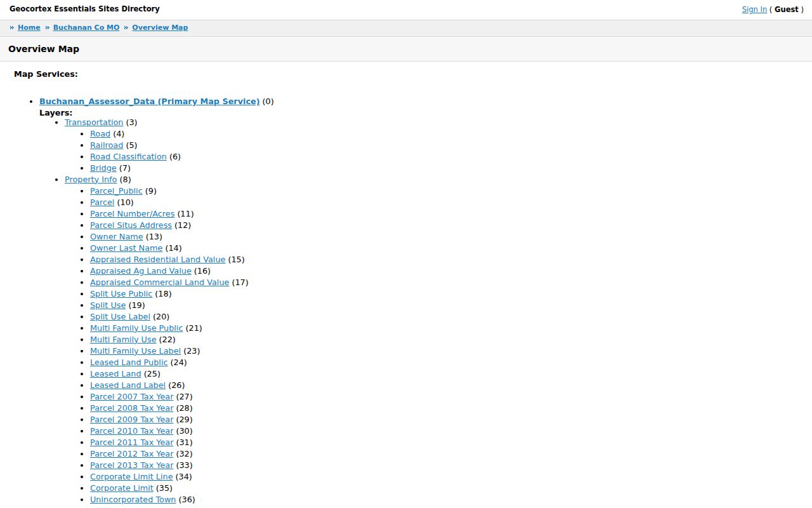Open the Road layer link
Screen dimensions: 812x508
coord(100,134)
